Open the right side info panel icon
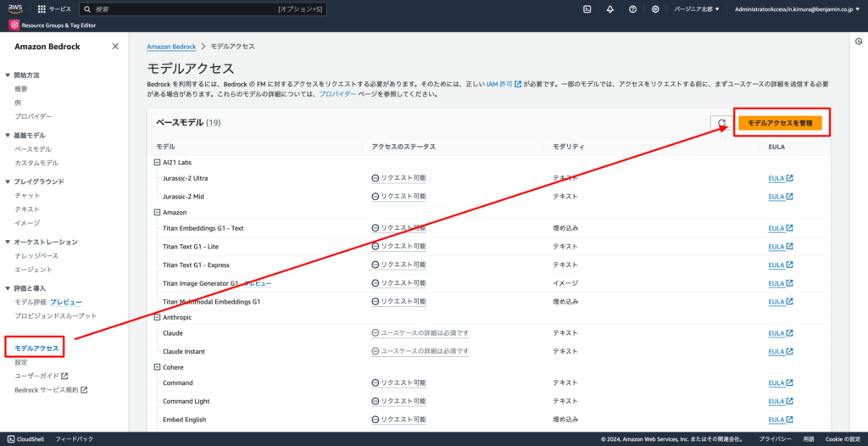 (859, 42)
